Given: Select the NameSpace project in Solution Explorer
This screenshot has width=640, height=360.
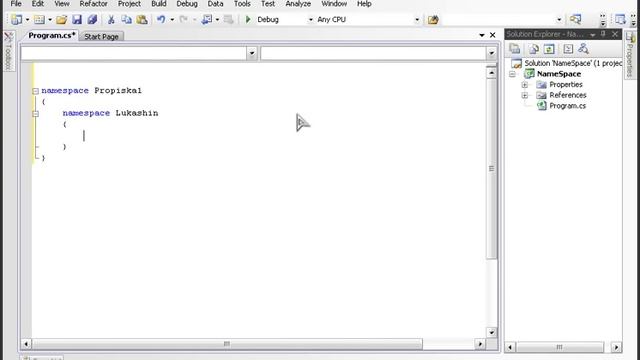Looking at the screenshot, I should 559,74.
